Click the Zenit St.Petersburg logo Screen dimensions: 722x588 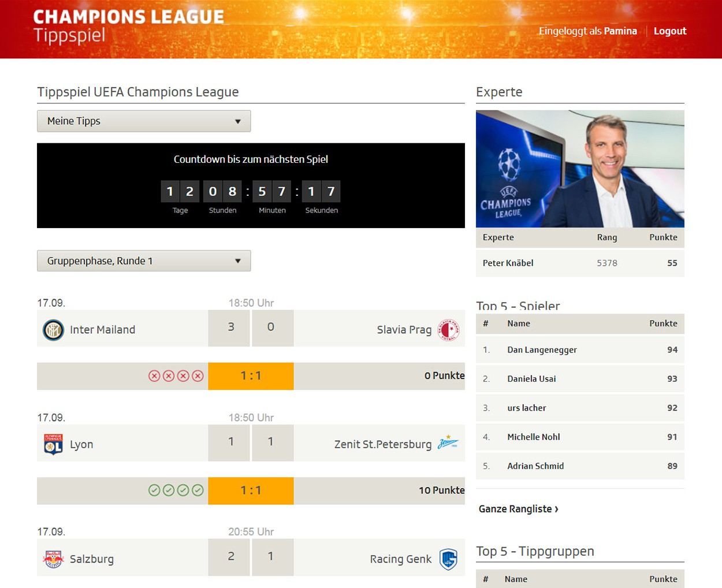448,443
